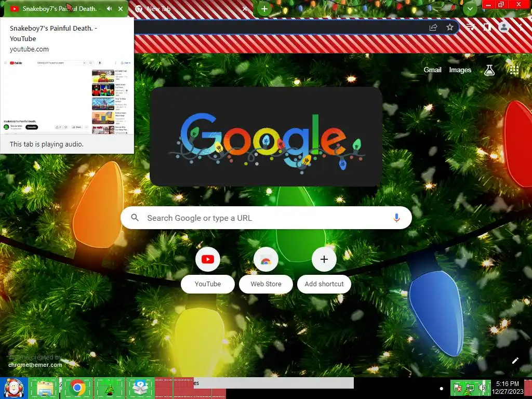The width and height of the screenshot is (532, 399).
Task: Start voice search with the microphone icon
Action: click(x=396, y=218)
